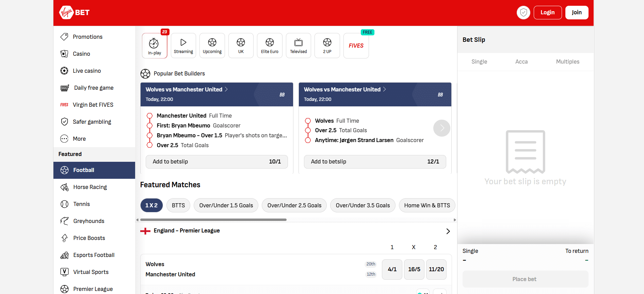Click the Bryan Mbeumo Goalscorer selection line
The width and height of the screenshot is (644, 294).
pos(198,126)
